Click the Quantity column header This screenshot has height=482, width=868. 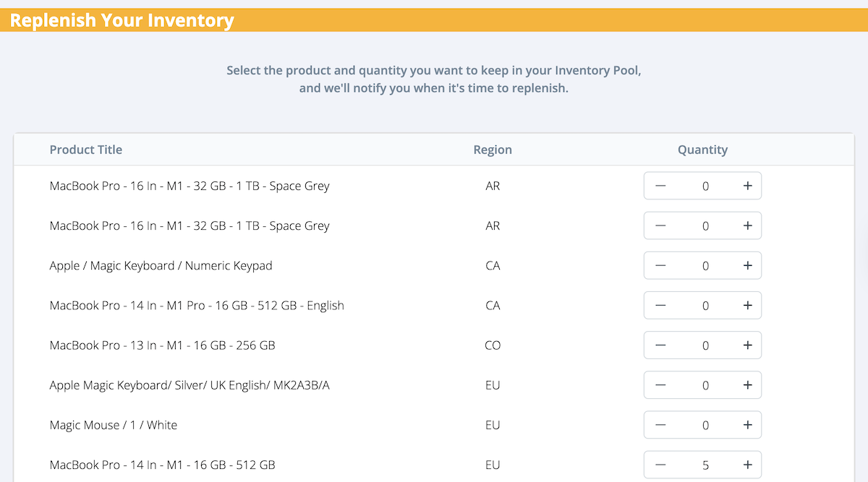tap(702, 150)
